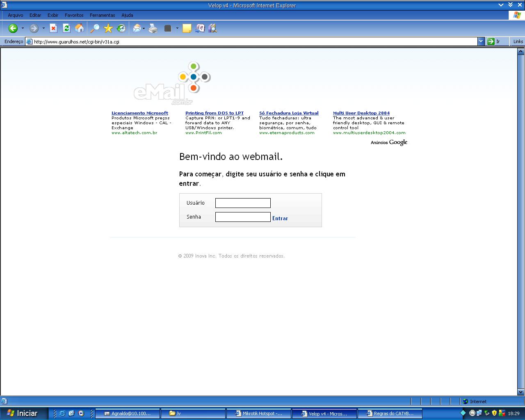The width and height of the screenshot is (525, 420).
Task: Click the OneNote send icon in toolbar
Action: click(200, 28)
